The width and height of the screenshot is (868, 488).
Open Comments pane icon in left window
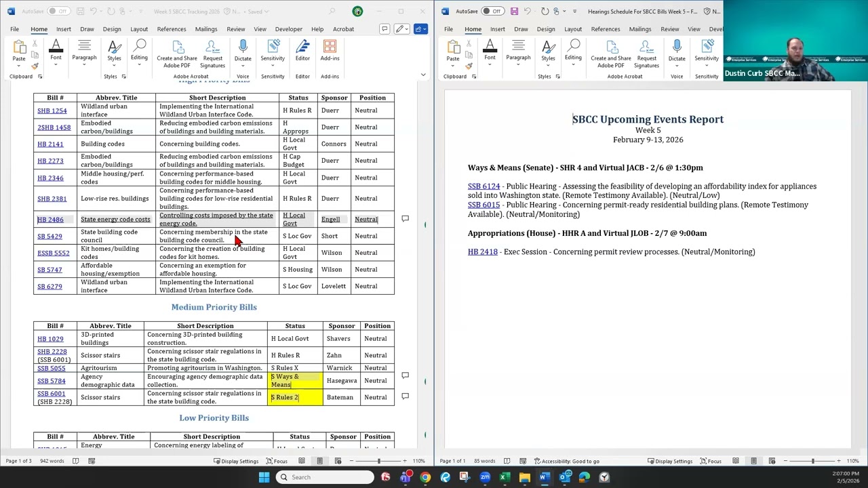384,29
